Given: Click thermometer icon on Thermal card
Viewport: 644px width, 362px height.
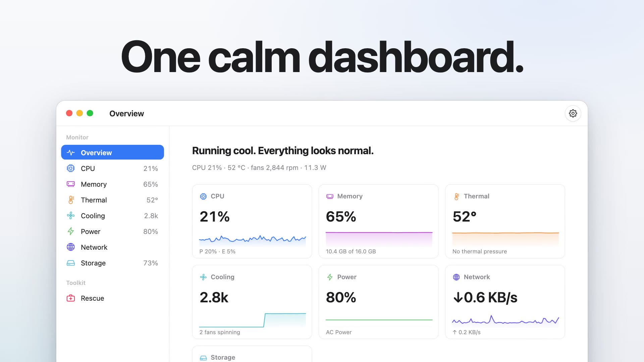Looking at the screenshot, I should coord(457,196).
